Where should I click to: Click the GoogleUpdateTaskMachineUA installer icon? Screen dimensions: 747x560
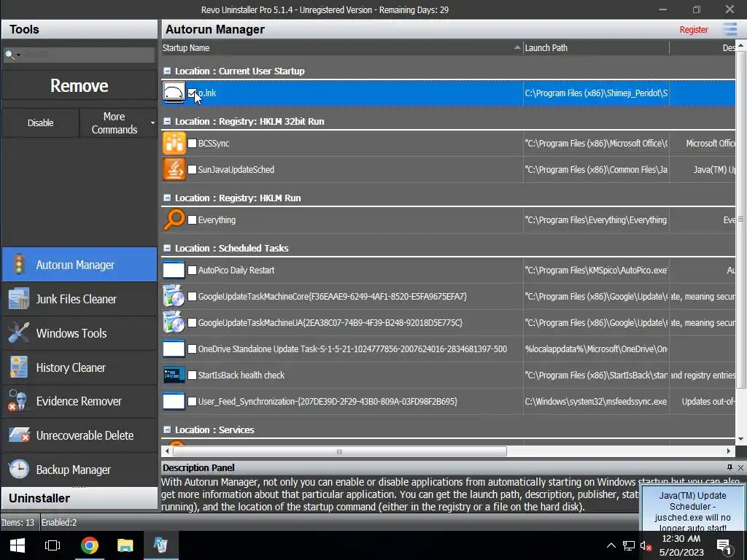174,322
